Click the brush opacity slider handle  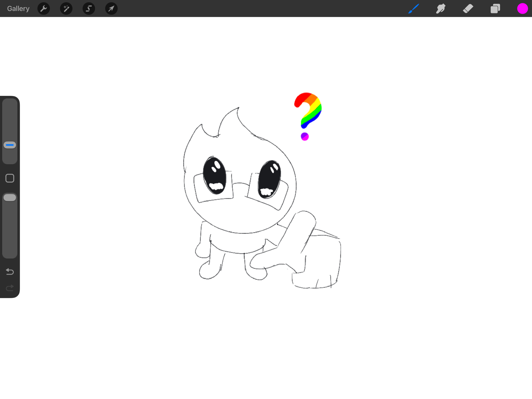point(10,198)
